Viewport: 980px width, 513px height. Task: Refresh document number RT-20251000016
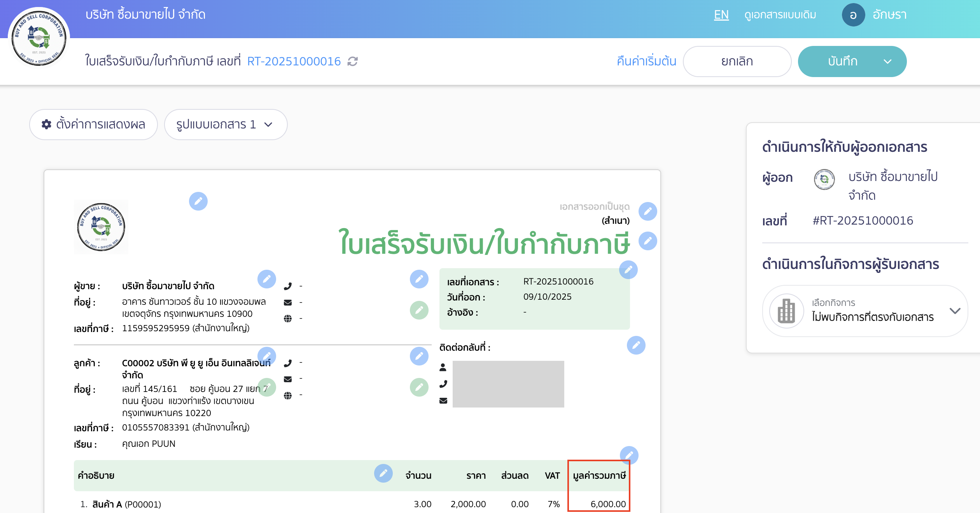(353, 61)
